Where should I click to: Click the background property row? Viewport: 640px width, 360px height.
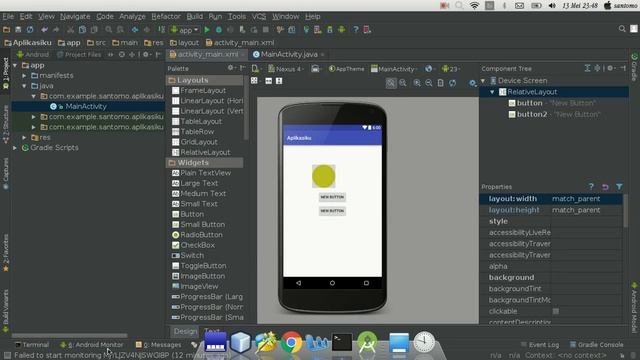point(551,278)
